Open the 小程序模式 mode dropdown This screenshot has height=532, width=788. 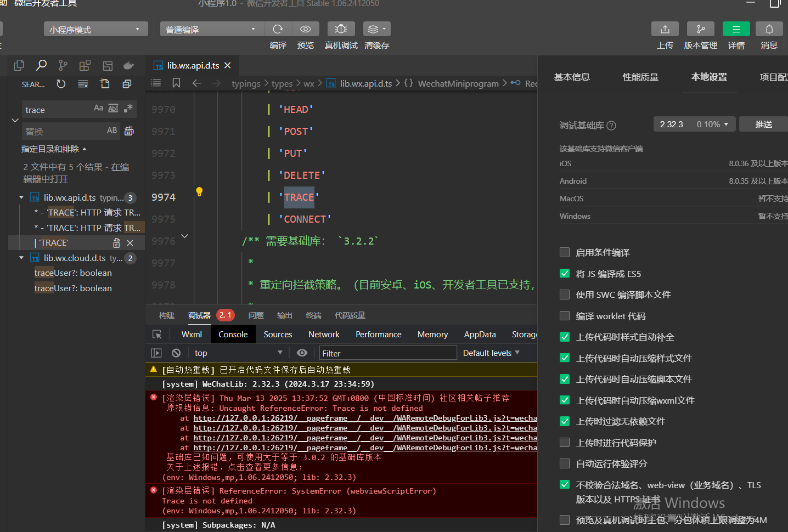[95, 29]
